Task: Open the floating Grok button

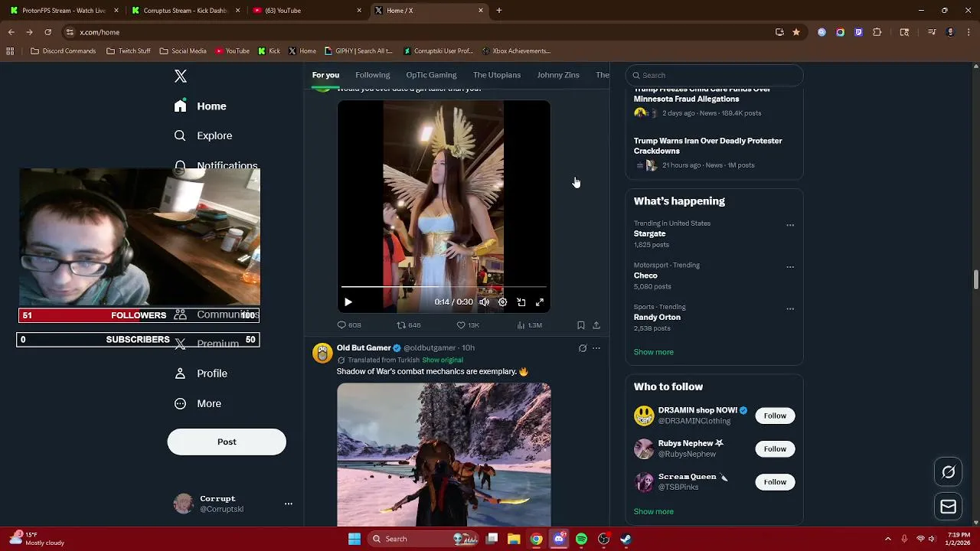Action: 948,472
